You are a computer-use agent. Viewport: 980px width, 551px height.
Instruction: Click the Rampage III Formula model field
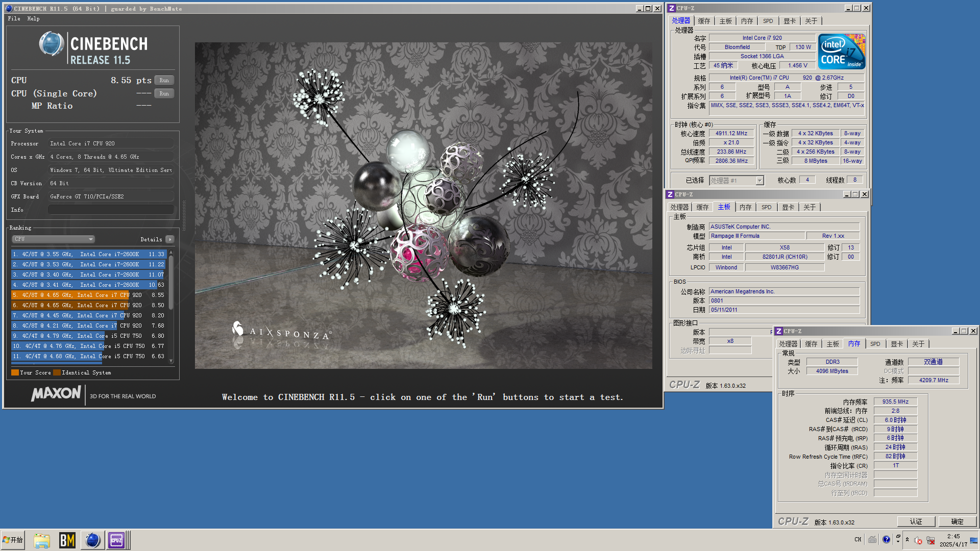(x=756, y=236)
